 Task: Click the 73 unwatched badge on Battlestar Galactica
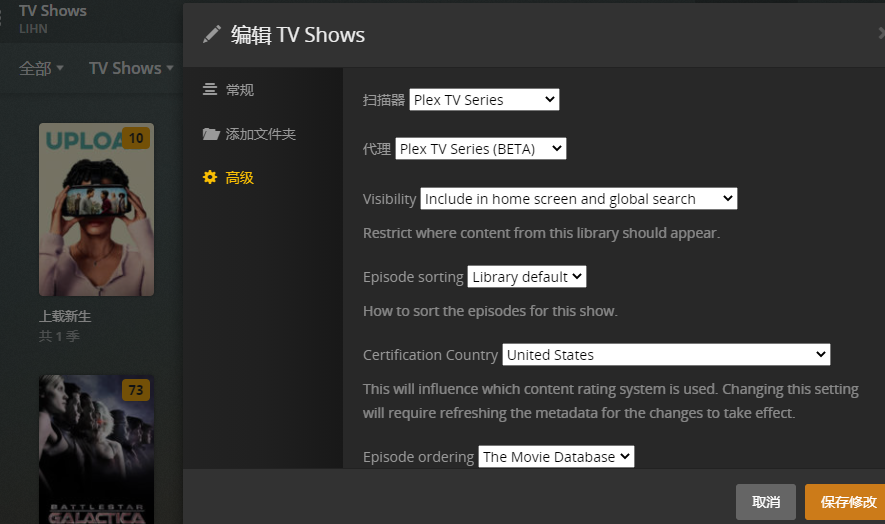click(136, 389)
